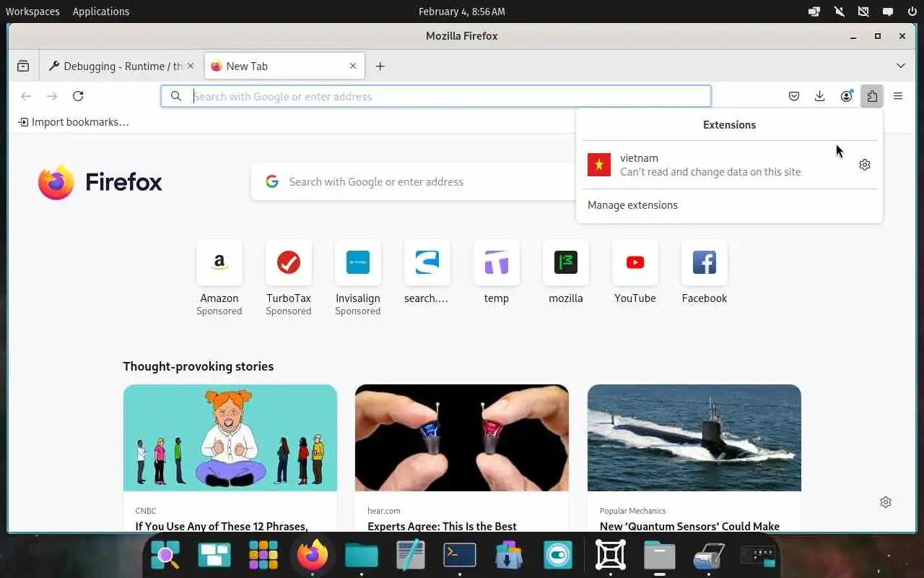Open the text editor dock icon
924x578 pixels.
411,555
